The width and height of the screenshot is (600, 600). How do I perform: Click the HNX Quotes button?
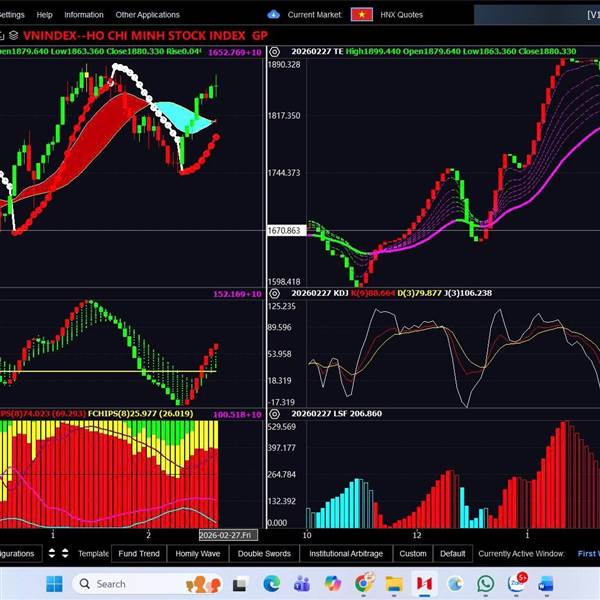409,15
